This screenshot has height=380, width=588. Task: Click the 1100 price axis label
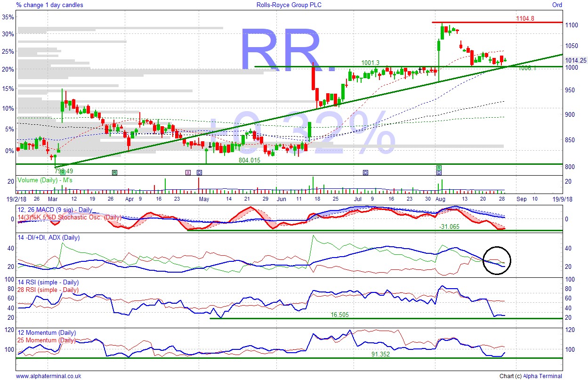572,25
